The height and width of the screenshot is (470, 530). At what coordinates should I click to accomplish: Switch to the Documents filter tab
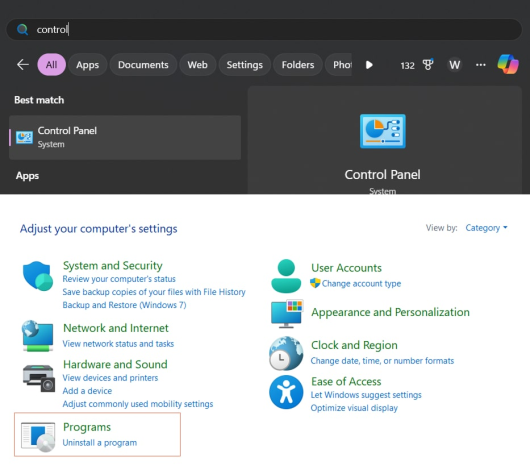point(143,65)
